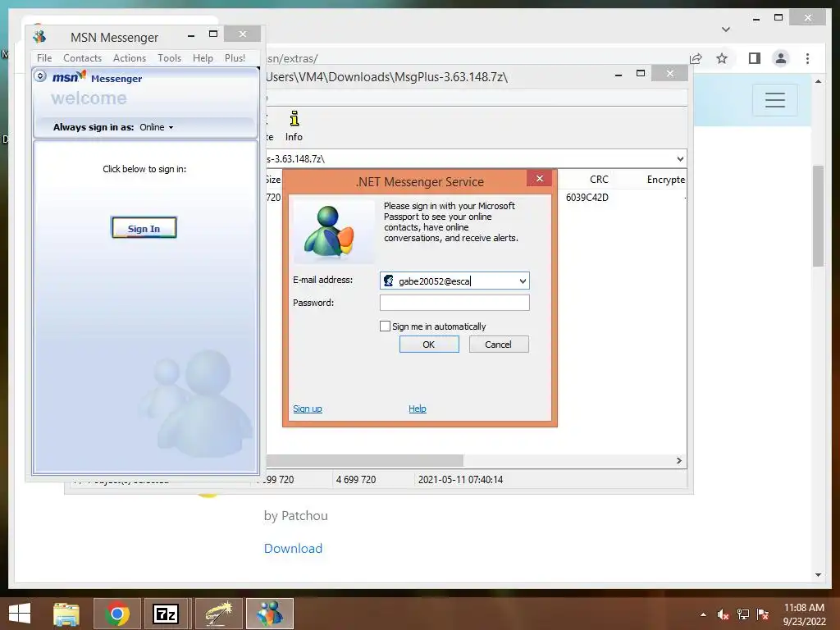This screenshot has height=630, width=840.
Task: Expand the Always sign in as Online dropdown
Action: pyautogui.click(x=157, y=127)
